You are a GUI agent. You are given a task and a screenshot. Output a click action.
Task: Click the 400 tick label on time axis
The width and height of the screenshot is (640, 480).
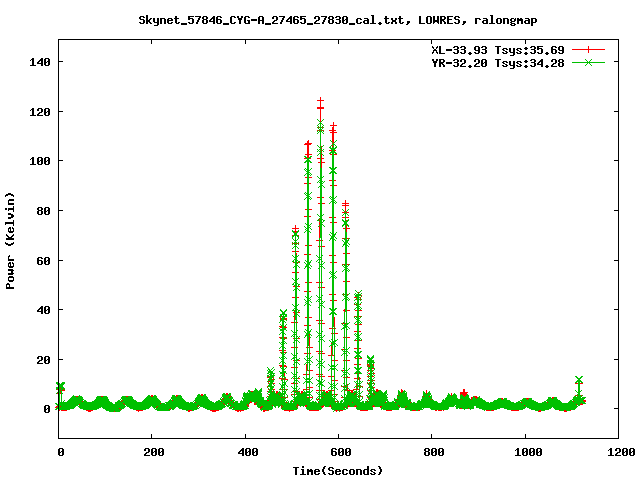(248, 452)
